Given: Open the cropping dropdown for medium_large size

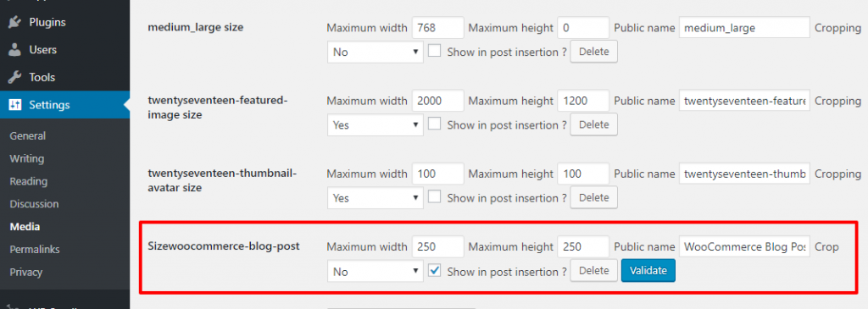Looking at the screenshot, I should (x=376, y=52).
